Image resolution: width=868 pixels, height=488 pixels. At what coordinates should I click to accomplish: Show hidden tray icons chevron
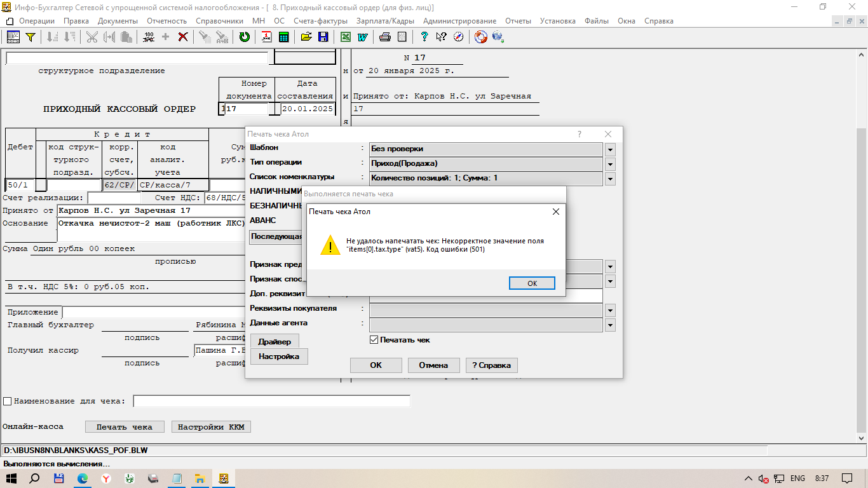(x=749, y=478)
